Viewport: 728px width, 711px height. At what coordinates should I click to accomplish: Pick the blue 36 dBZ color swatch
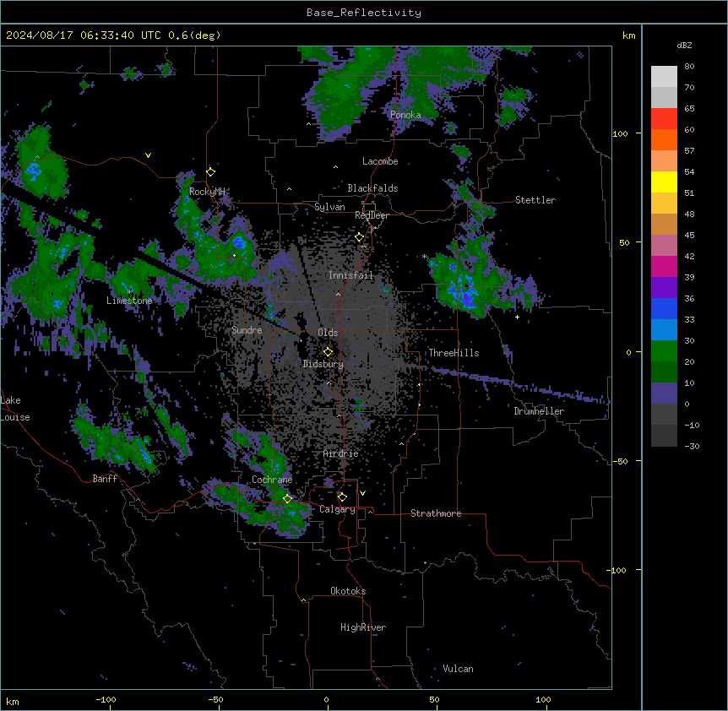click(664, 308)
